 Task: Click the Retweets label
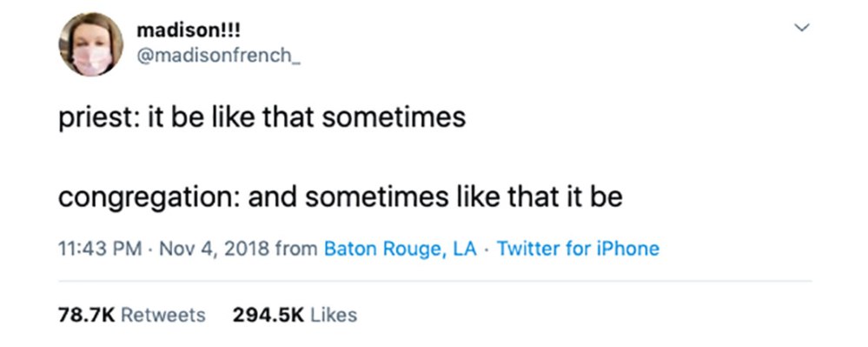162,316
